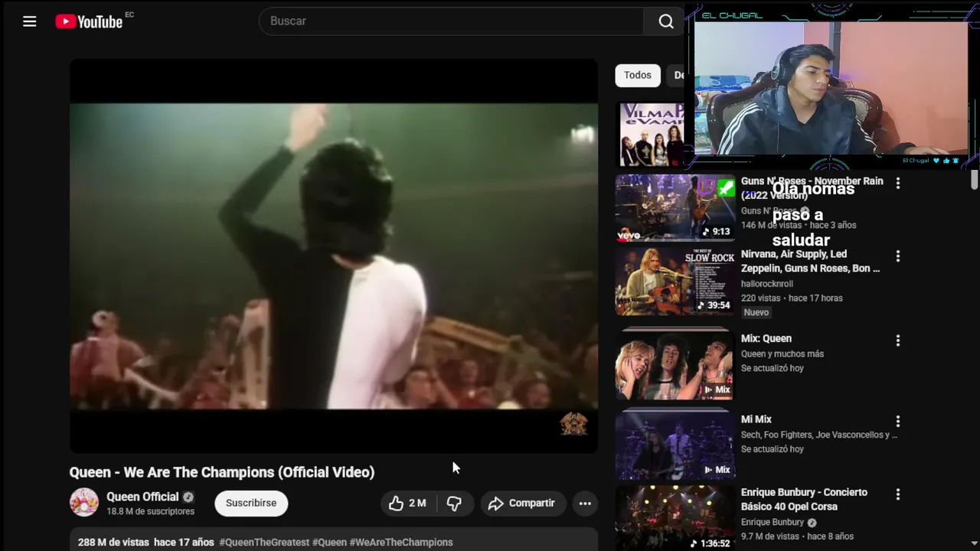
Task: Open options for Enrique Bunbury video
Action: (x=898, y=494)
